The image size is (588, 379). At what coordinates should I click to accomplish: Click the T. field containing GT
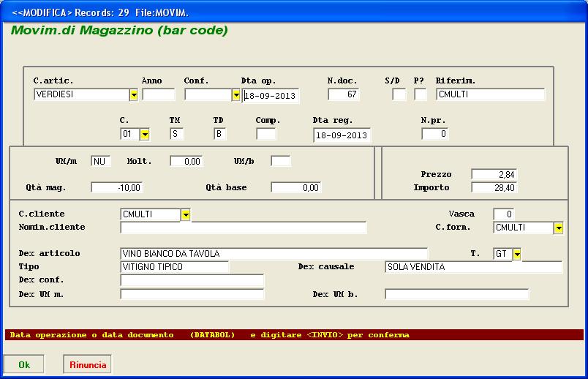coord(503,254)
